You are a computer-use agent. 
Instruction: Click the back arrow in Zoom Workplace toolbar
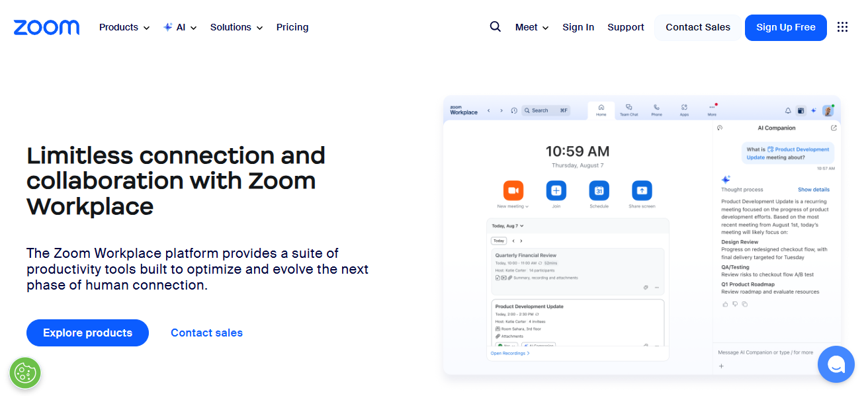click(x=489, y=110)
